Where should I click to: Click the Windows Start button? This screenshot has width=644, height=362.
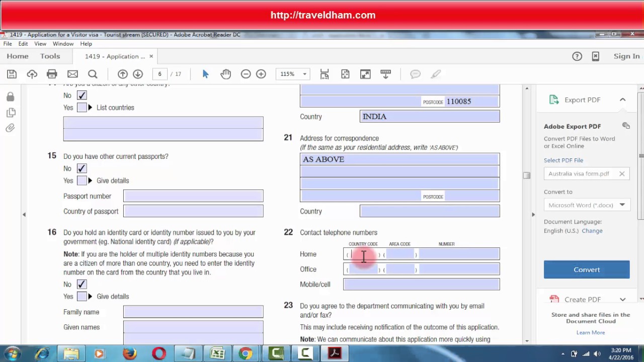12,353
